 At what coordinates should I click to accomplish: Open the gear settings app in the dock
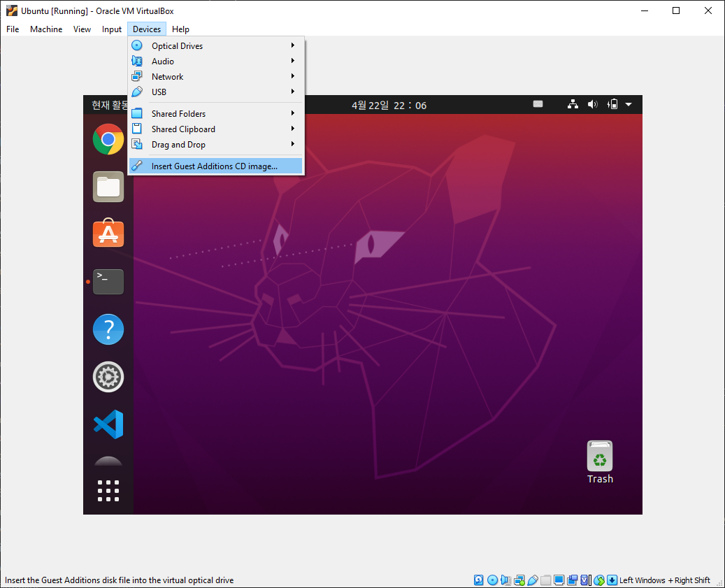(x=108, y=377)
